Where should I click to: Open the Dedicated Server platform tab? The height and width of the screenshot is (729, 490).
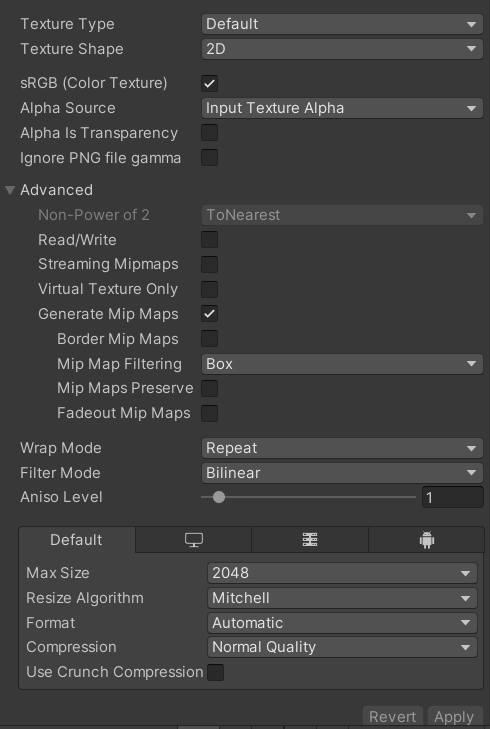point(310,540)
